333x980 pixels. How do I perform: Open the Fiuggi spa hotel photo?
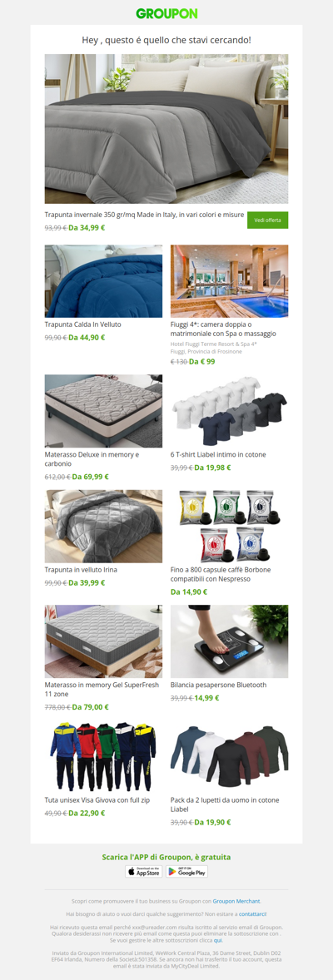tap(229, 281)
